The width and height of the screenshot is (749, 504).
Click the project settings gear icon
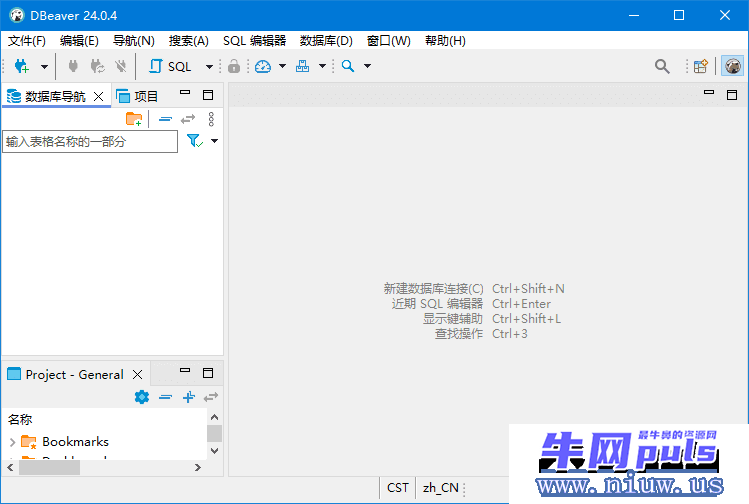pos(142,397)
